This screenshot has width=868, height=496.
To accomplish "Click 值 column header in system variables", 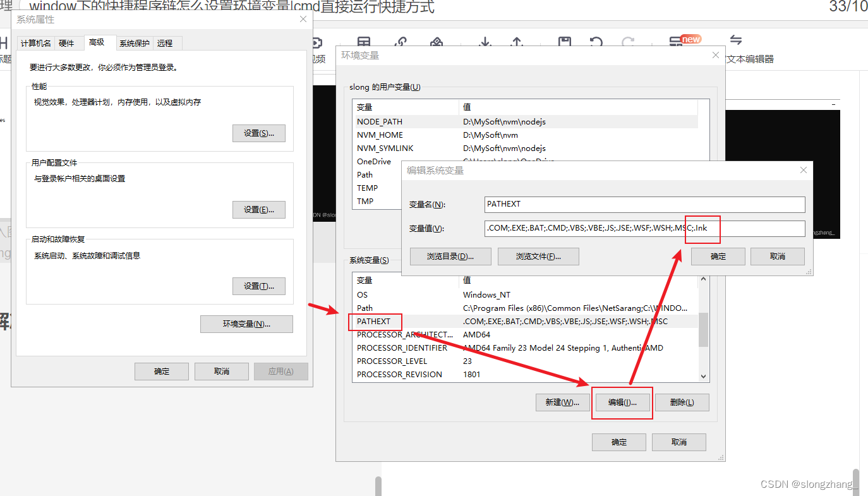I will 579,280.
